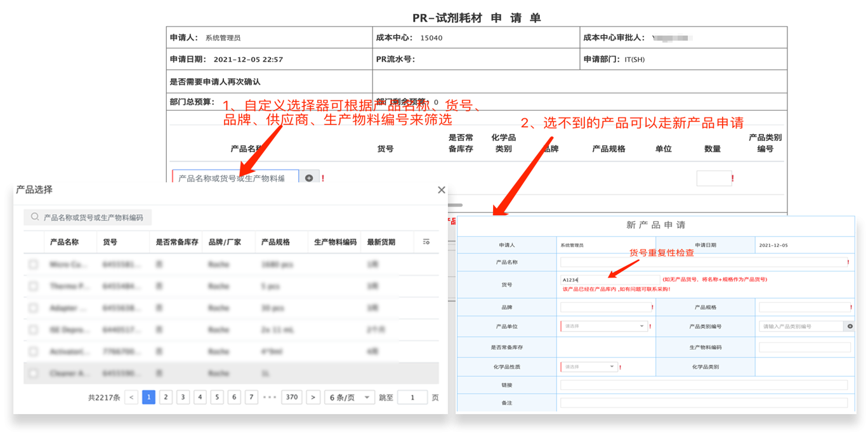Click the 该产品已经在产品库内 warning message

click(616, 289)
